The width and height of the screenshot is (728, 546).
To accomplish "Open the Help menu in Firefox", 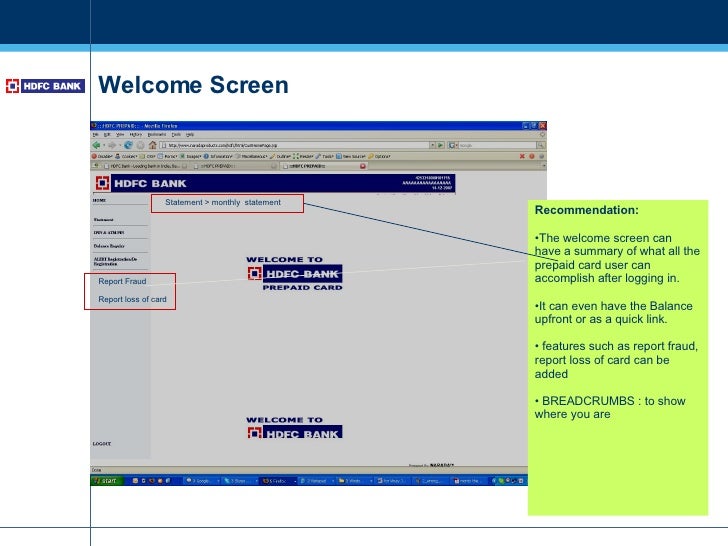I will pos(189,135).
